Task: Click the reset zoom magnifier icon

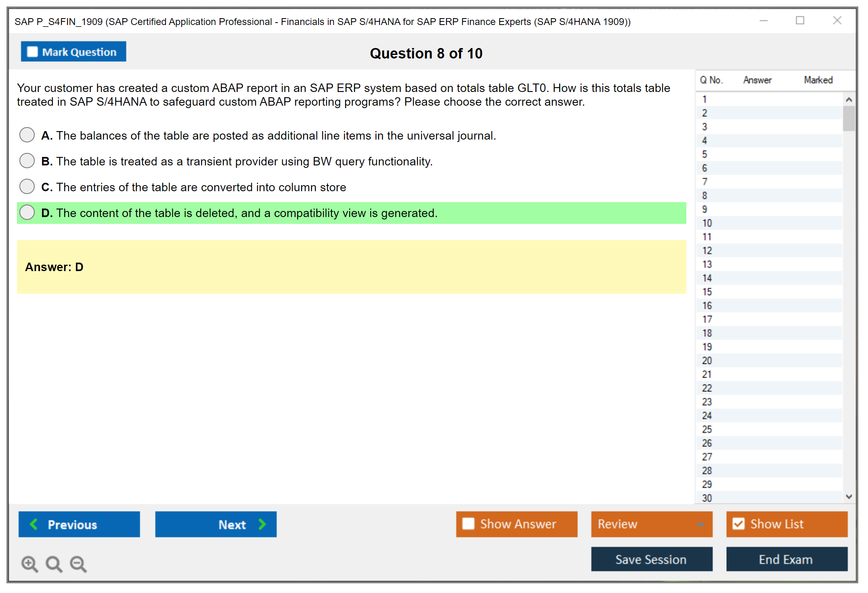Action: (x=54, y=564)
